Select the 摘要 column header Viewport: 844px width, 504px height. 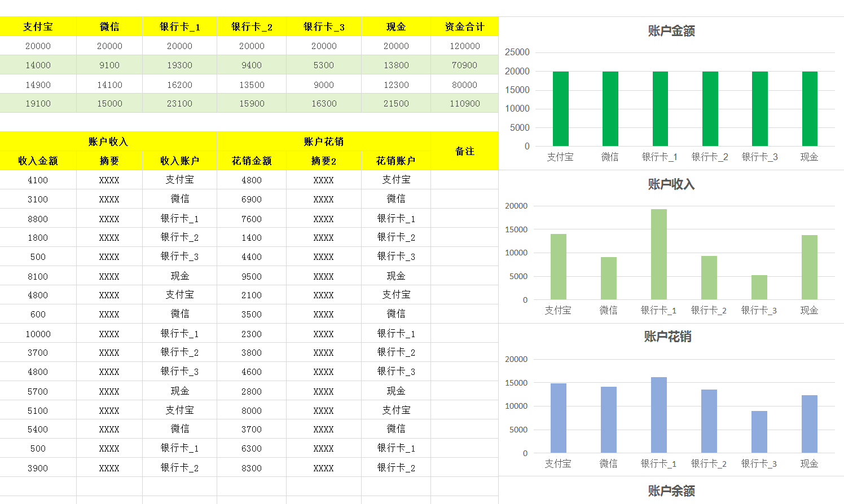[x=109, y=161]
